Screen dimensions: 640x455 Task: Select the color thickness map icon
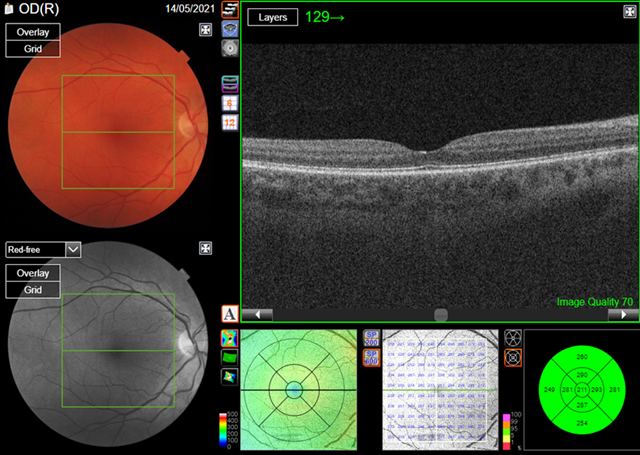click(x=229, y=334)
